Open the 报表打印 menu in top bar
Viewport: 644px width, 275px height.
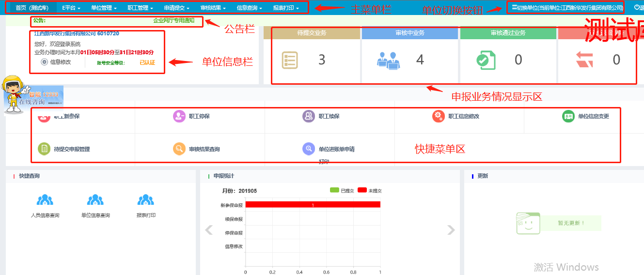pos(285,8)
